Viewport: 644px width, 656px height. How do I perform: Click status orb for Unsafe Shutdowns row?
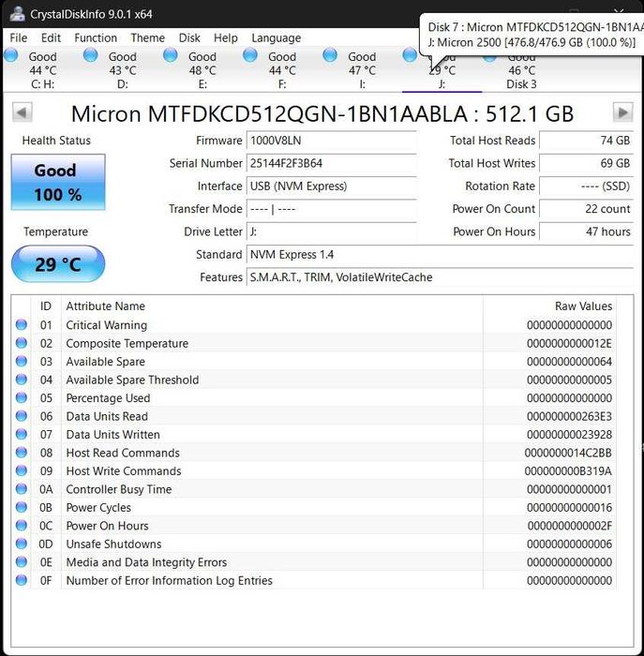point(22,544)
